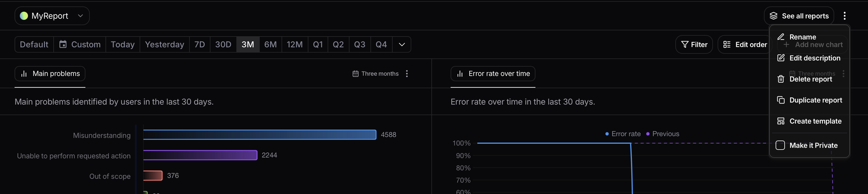The image size is (868, 194).
Task: Choose Duplicate report from the menu
Action: click(809, 100)
